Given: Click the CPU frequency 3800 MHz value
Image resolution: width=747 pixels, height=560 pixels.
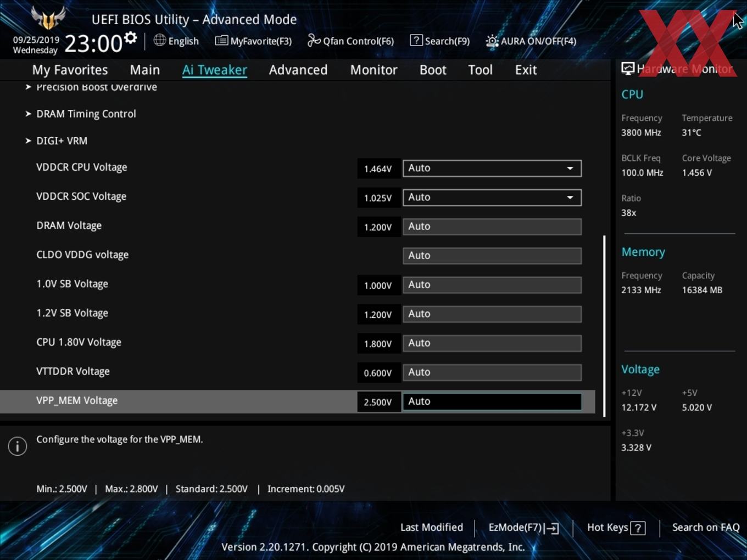Looking at the screenshot, I should coord(641,132).
